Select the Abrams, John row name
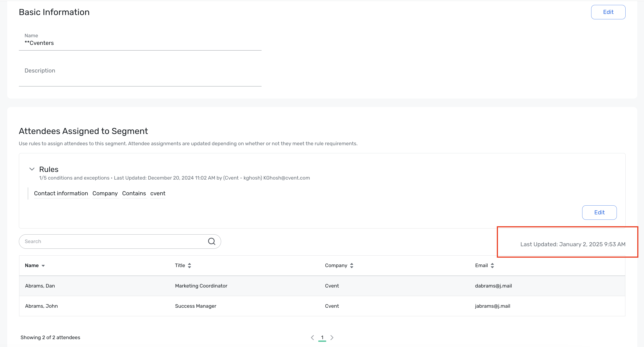The height and width of the screenshot is (347, 644). point(41,306)
